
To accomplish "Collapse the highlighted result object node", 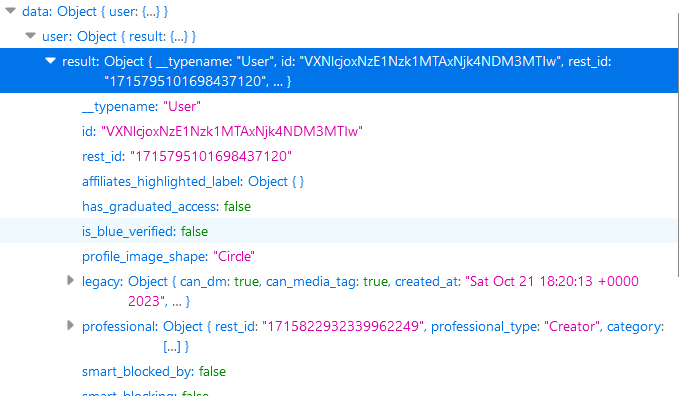I will 51,61.
